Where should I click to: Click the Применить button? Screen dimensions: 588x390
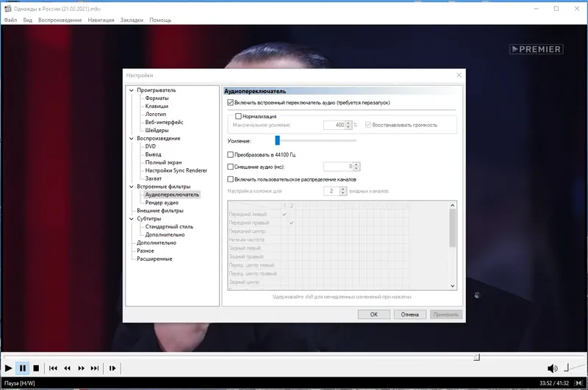(446, 314)
